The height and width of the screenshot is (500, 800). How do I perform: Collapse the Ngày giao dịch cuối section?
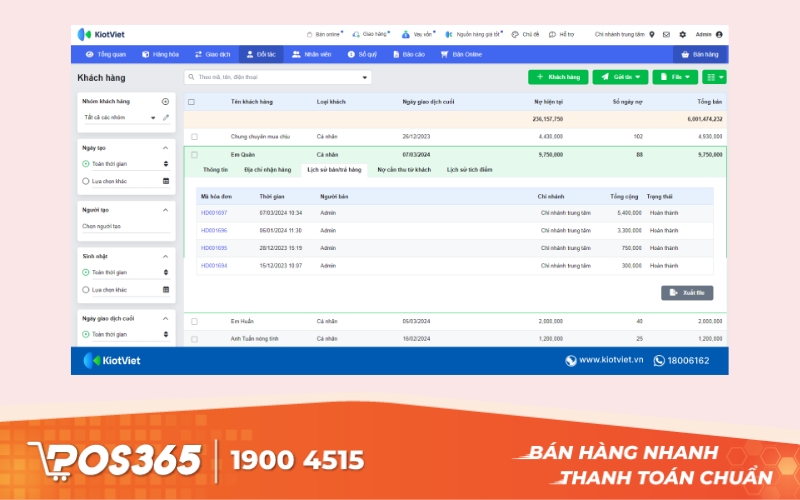click(x=165, y=319)
